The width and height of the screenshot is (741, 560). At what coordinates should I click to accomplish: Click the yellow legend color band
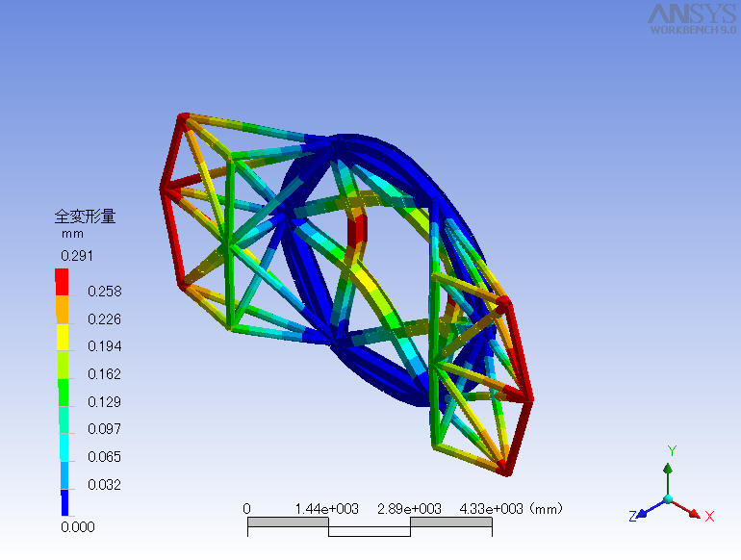point(62,337)
